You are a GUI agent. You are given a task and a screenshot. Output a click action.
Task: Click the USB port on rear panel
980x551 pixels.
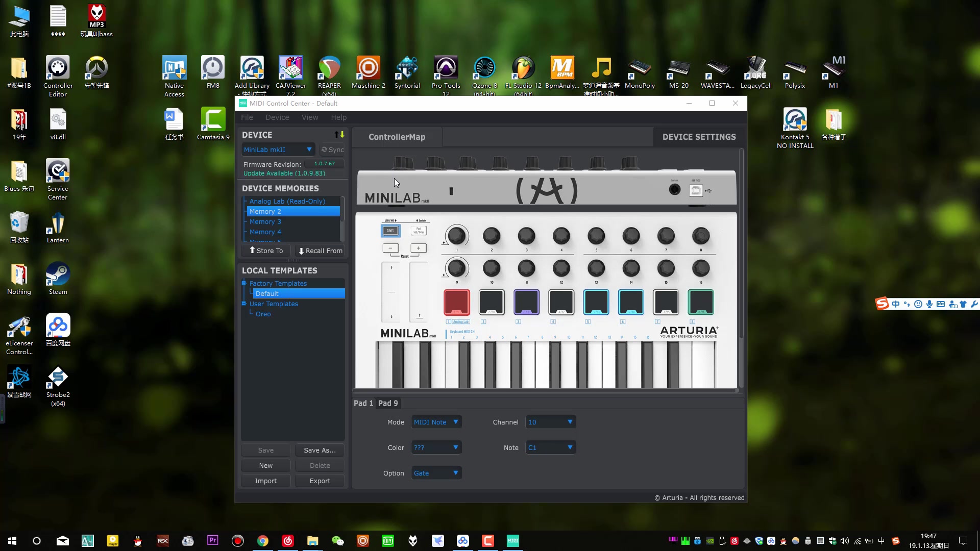pos(696,190)
